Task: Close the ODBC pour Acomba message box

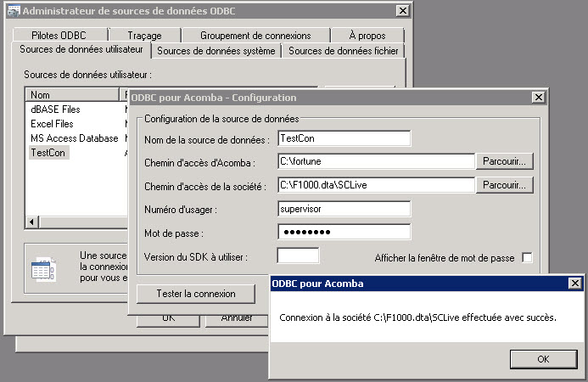Action: 575,284
